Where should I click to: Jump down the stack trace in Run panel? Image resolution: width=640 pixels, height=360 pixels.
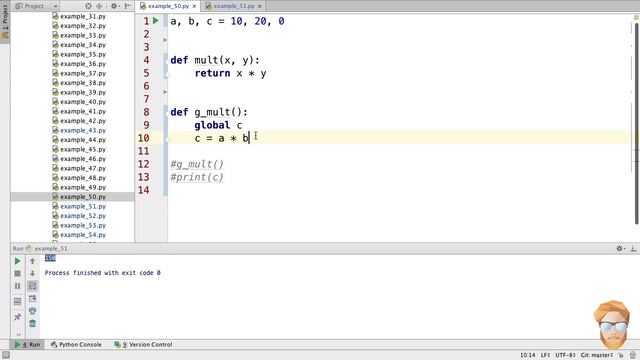coord(33,273)
